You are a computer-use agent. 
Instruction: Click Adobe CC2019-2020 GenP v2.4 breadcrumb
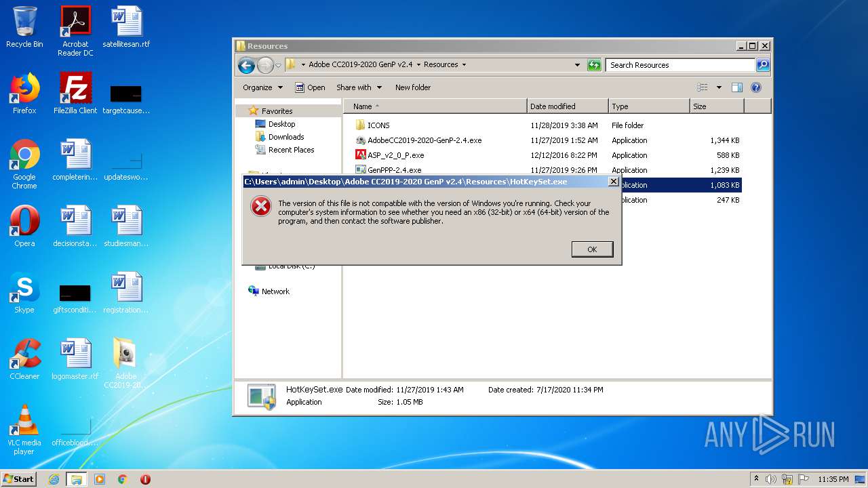click(360, 65)
